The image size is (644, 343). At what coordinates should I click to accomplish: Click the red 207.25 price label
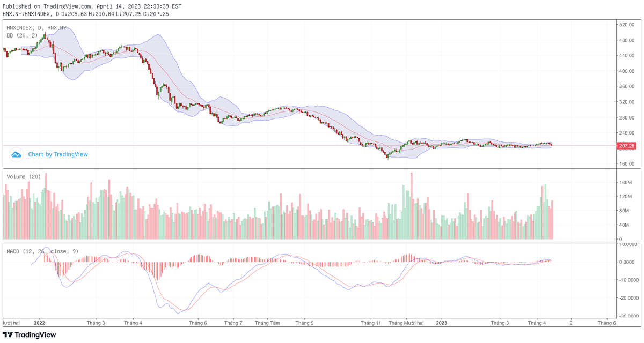(627, 145)
